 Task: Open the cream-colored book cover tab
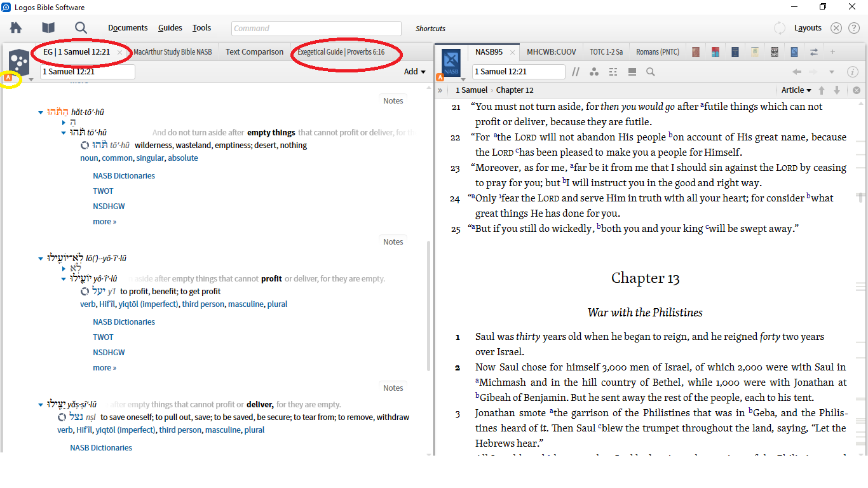(x=755, y=52)
